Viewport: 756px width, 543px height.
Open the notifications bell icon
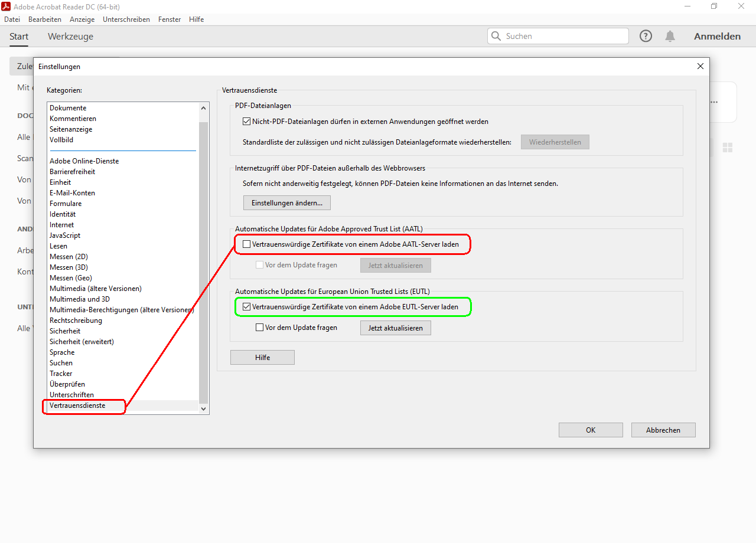(670, 36)
